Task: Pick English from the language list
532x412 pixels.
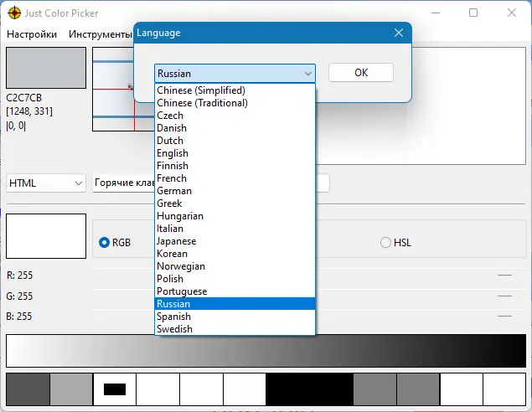Action: (235, 153)
